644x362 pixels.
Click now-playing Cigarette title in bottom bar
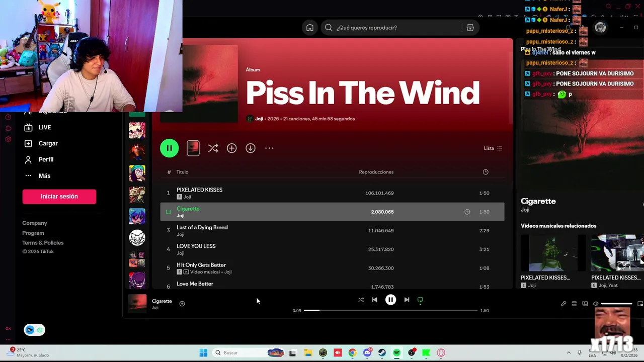pos(162,301)
